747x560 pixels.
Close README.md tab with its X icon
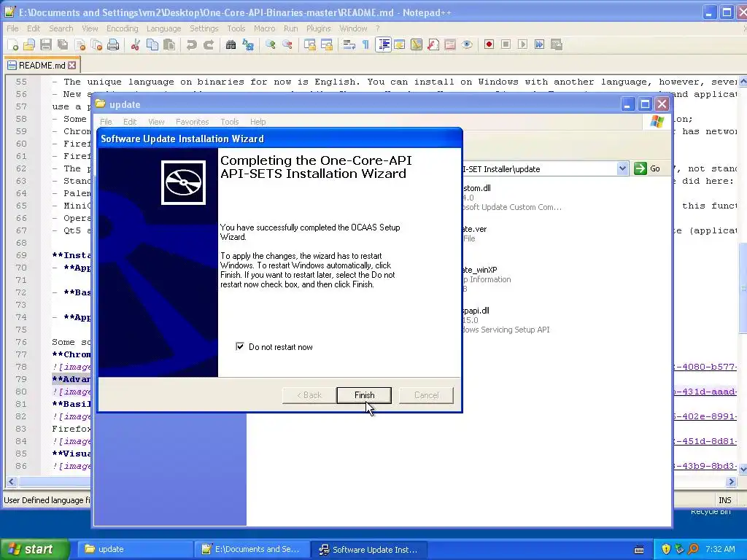click(x=72, y=65)
